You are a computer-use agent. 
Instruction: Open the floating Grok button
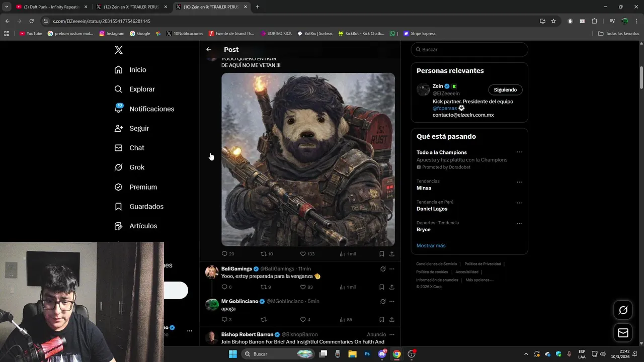coord(623,310)
